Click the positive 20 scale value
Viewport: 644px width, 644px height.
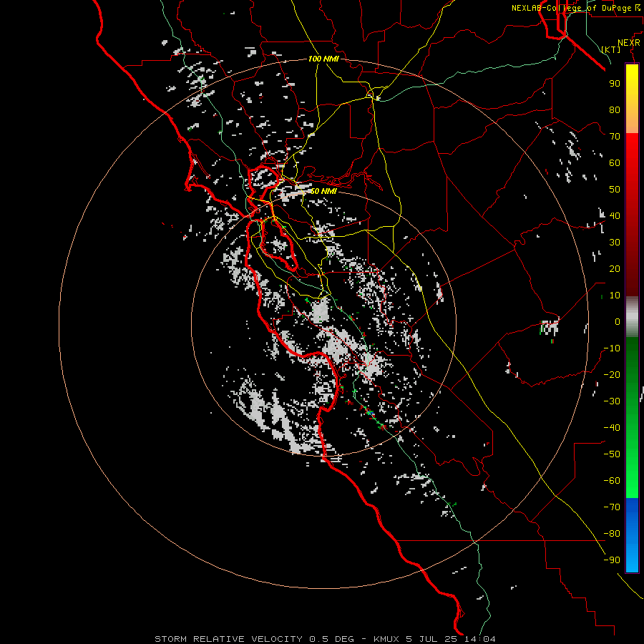[x=615, y=268]
